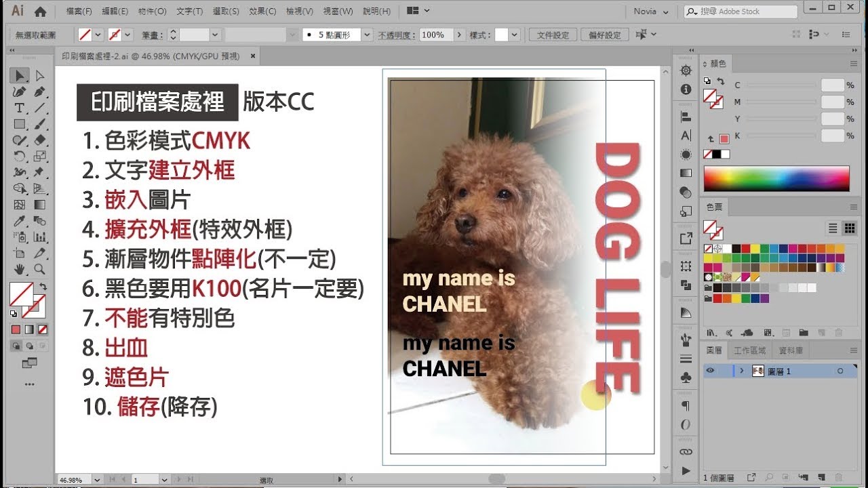The image size is (868, 488).
Task: Close the 印刷檔案處裡-2.ai document tab
Action: point(253,57)
